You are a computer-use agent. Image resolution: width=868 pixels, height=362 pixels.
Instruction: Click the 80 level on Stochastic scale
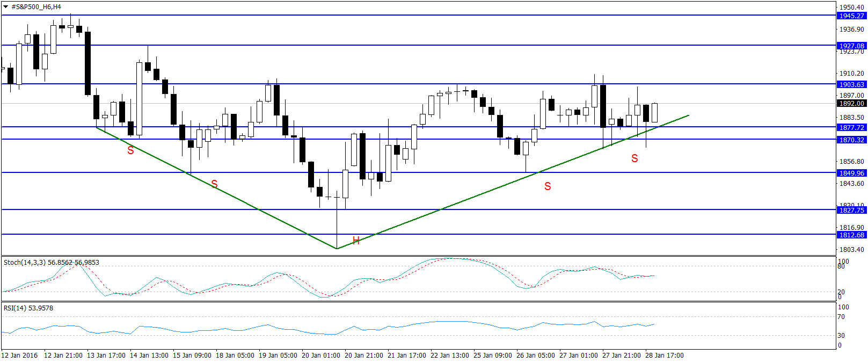tap(842, 266)
